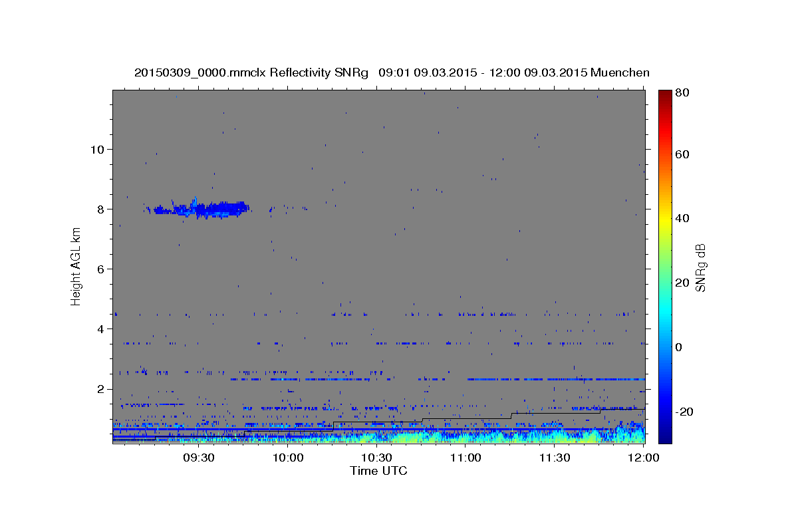
Task: Click the height tick label 10
Action: [x=98, y=149]
